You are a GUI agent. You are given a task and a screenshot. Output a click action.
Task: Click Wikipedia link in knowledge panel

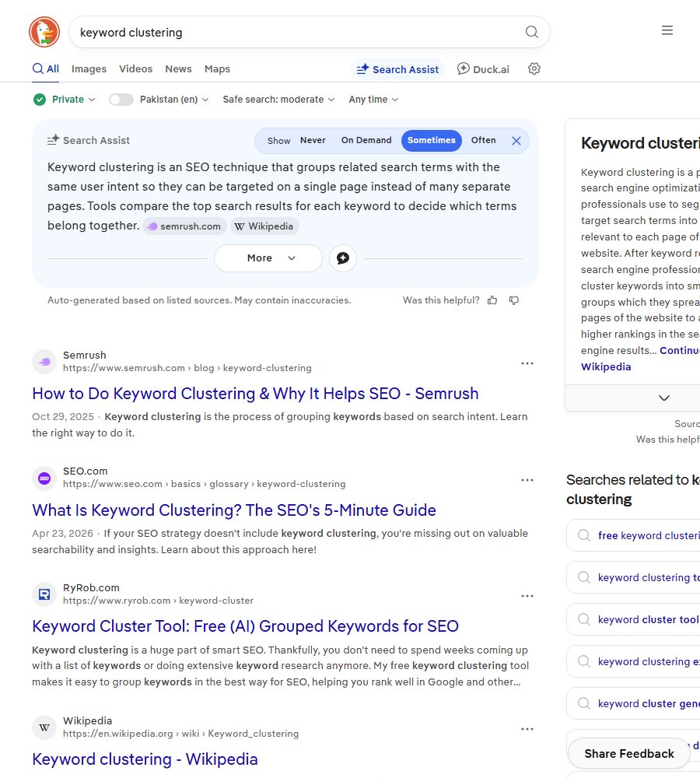606,366
